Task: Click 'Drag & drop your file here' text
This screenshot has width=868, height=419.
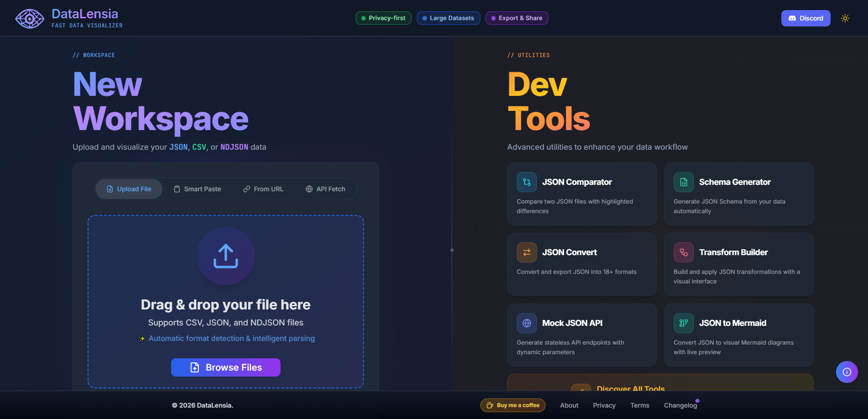Action: coord(226,304)
